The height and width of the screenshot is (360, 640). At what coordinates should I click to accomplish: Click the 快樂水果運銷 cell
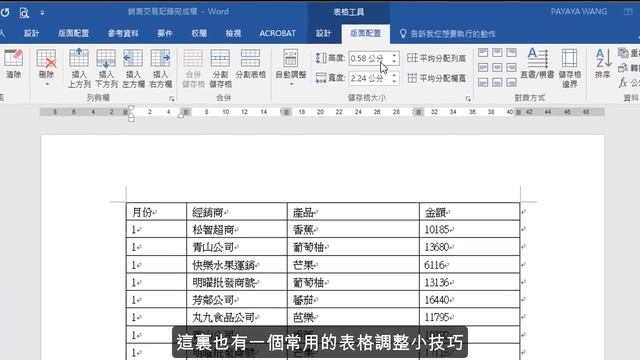(x=237, y=265)
